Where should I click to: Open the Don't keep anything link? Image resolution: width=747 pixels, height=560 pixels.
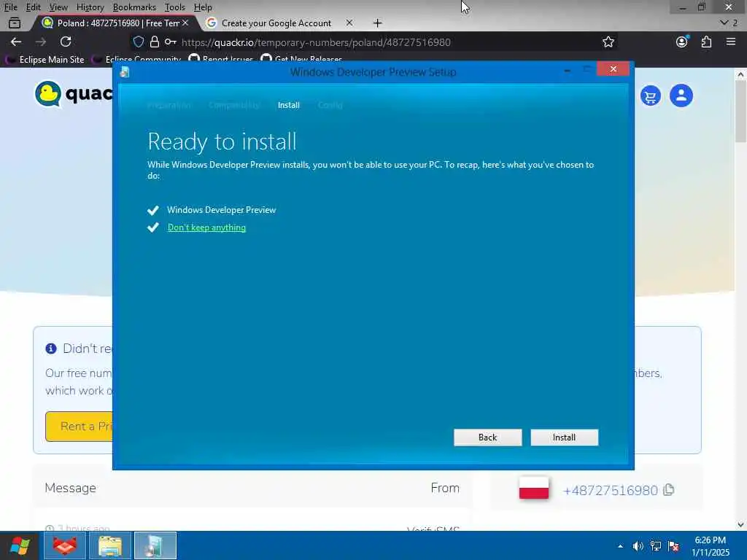point(206,227)
